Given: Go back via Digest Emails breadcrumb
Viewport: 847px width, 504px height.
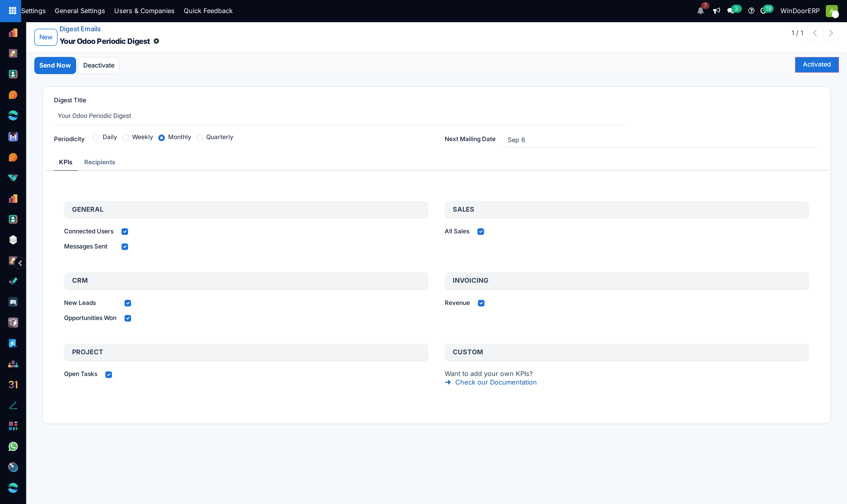Looking at the screenshot, I should click(80, 29).
